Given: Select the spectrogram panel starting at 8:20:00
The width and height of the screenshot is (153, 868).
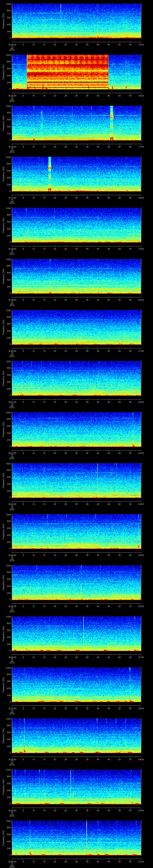Looking at the screenshot, I should point(77,327).
